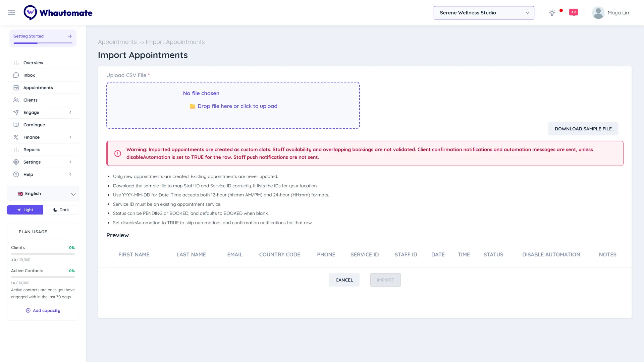The height and width of the screenshot is (362, 644).
Task: Select Clients in the sidebar
Action: coord(43,100)
